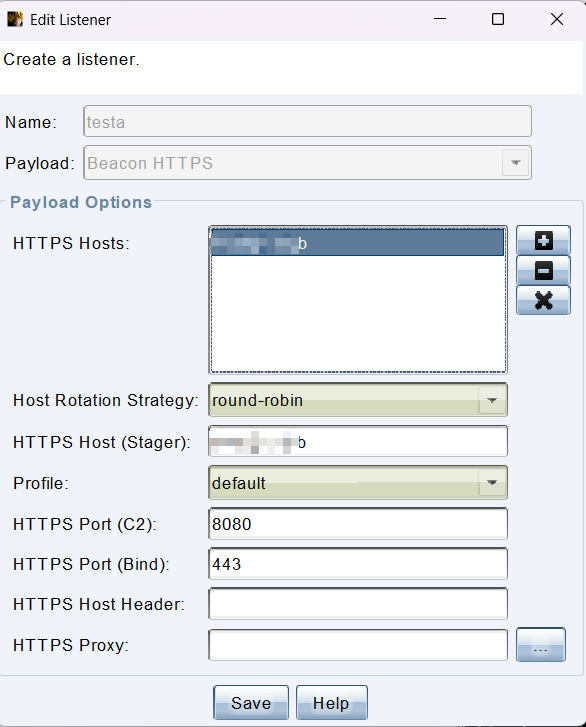
Task: Select the highlighted host entry in HTTPS Hosts
Action: point(357,242)
